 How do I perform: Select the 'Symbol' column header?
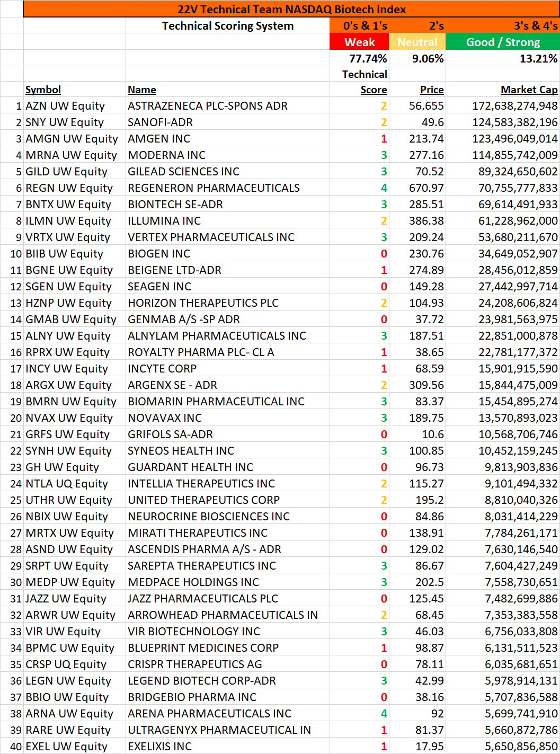pos(75,90)
